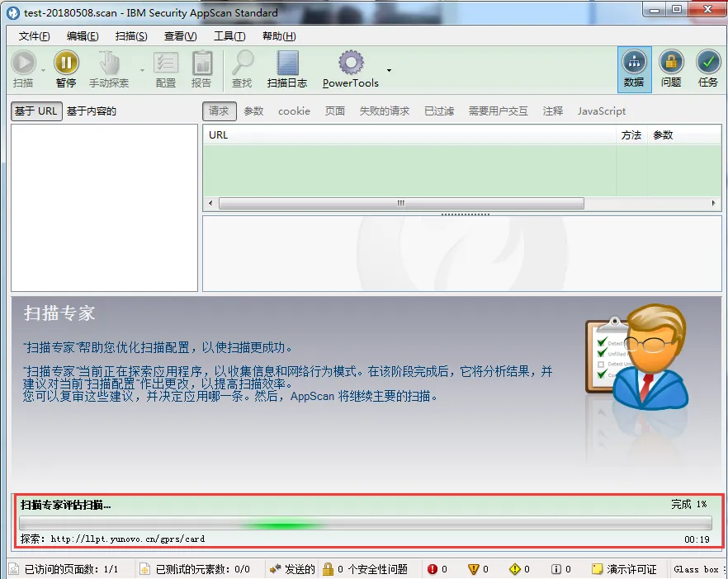The height and width of the screenshot is (579, 728).
Task: Expand the PowerTools dropdown arrow
Action: [x=389, y=71]
